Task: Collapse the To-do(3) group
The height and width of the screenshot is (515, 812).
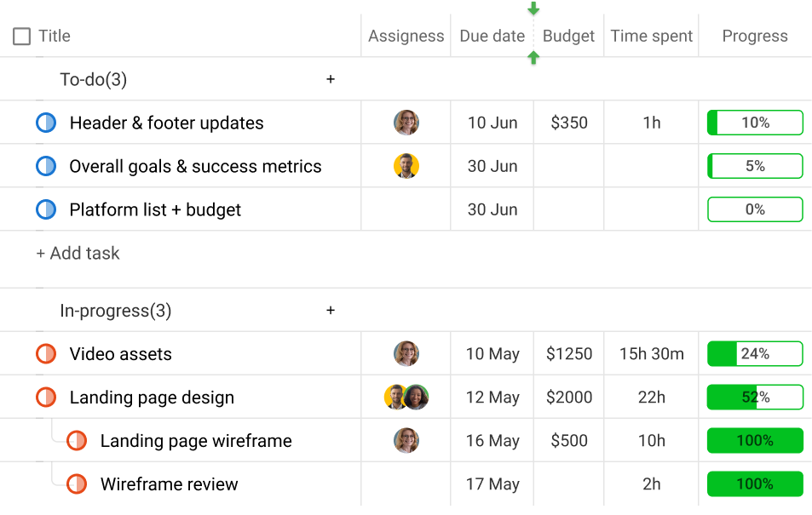Action: pyautogui.click(x=93, y=79)
